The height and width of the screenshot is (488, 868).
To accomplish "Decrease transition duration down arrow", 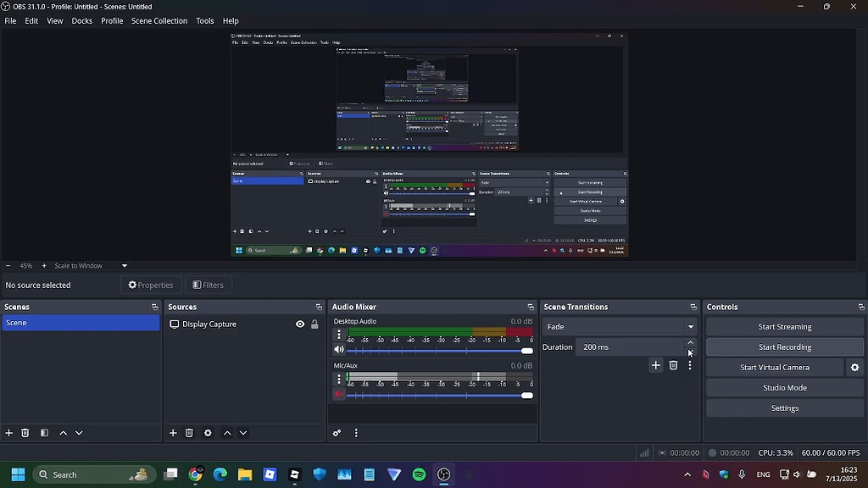I will [x=690, y=352].
